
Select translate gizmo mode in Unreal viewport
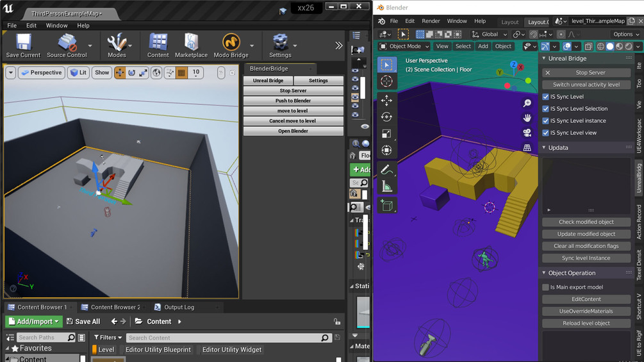pyautogui.click(x=120, y=72)
